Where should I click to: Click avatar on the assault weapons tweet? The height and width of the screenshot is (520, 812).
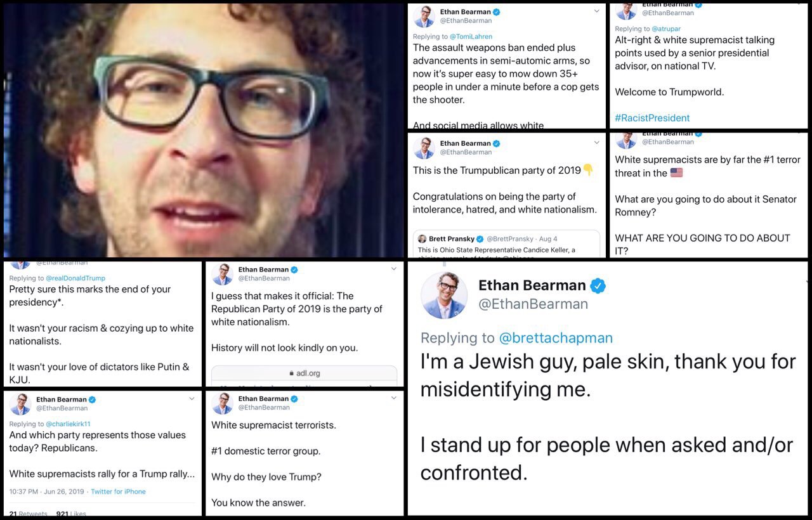tap(424, 16)
